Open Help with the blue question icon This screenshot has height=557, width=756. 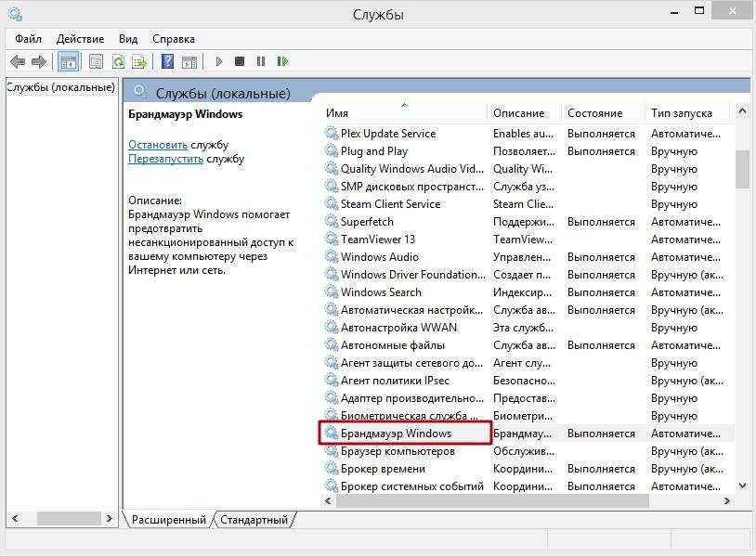click(x=167, y=62)
